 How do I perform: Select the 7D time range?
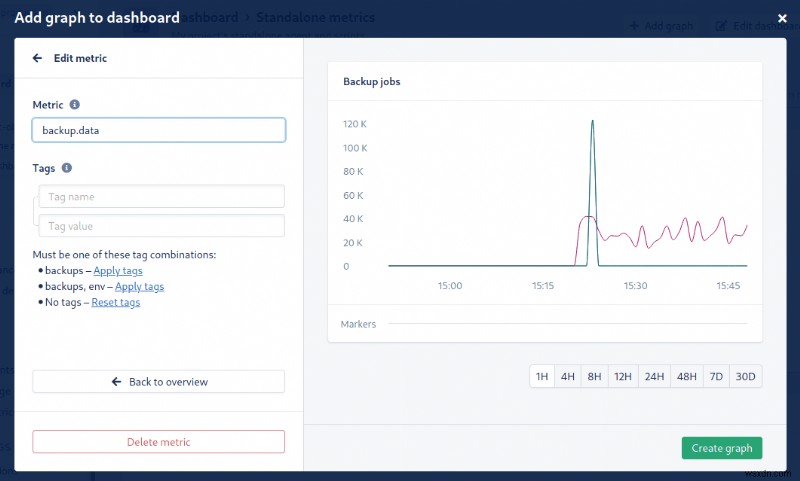(x=716, y=376)
